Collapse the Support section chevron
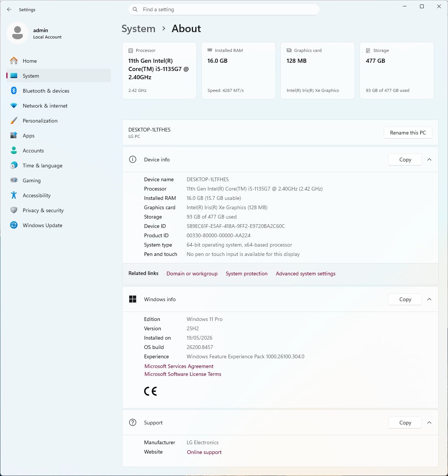The width and height of the screenshot is (448, 476). click(x=429, y=423)
